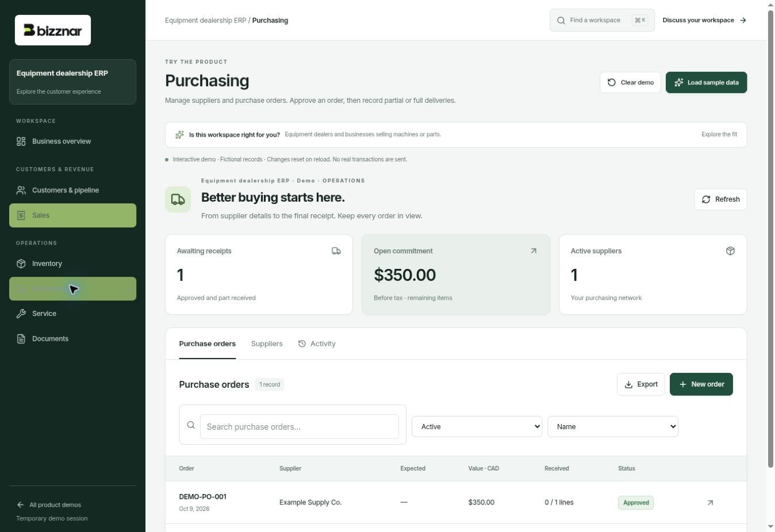Image resolution: width=775 pixels, height=532 pixels.
Task: Click the search icon beside purchase orders field
Action: point(191,425)
